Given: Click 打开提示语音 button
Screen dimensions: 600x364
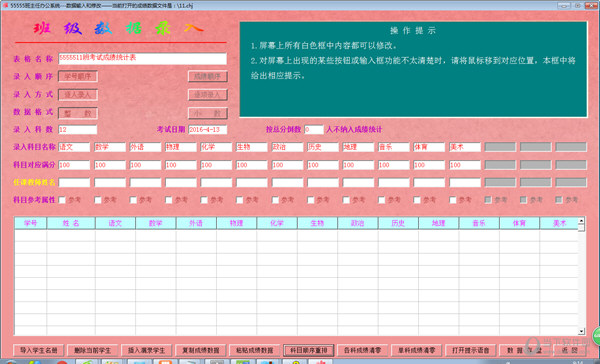Looking at the screenshot, I should pos(470,350).
